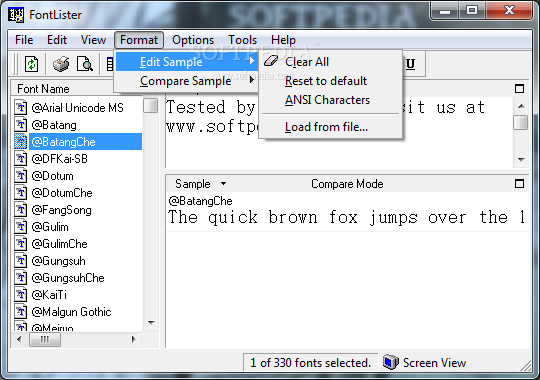Click the font icon beside @Batang
540x380 pixels.
(21, 125)
